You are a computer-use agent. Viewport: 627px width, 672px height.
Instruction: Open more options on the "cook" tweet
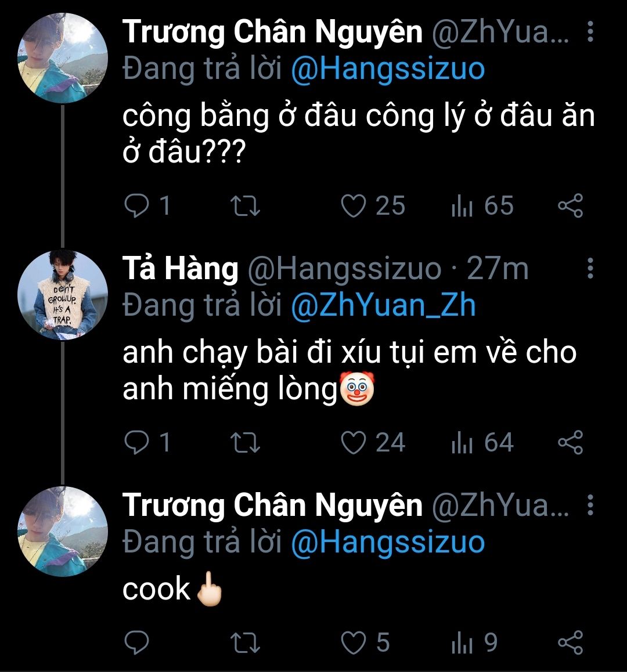tap(590, 505)
